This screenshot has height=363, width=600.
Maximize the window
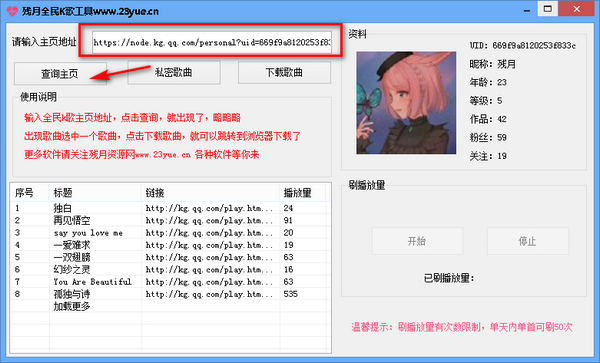[x=548, y=9]
